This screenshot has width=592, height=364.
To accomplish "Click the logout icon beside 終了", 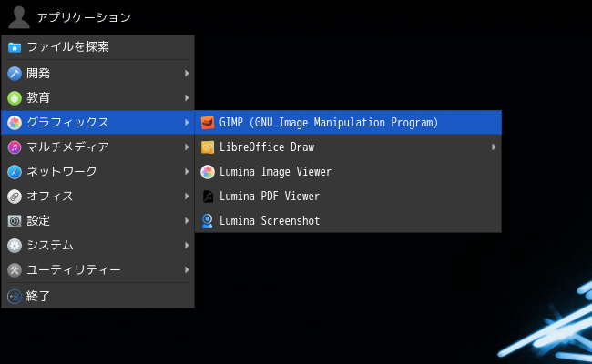I will tap(15, 297).
